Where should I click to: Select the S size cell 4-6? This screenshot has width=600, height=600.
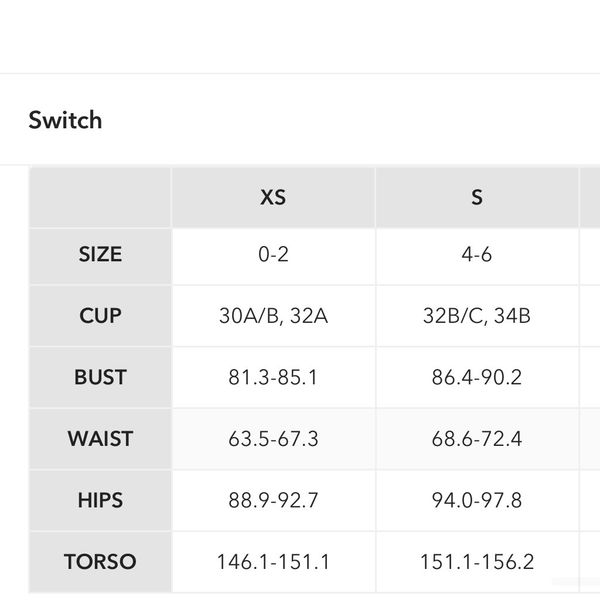[x=477, y=254]
